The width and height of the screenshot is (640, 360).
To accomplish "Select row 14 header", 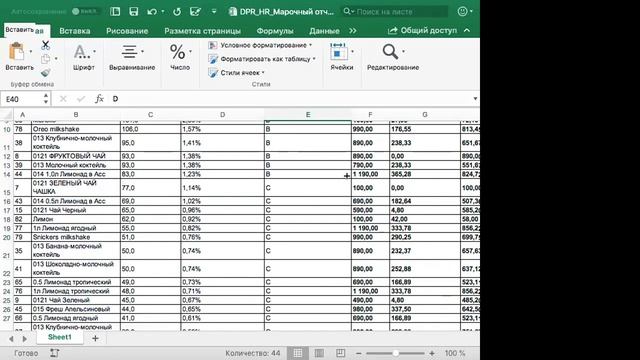I will [7, 174].
